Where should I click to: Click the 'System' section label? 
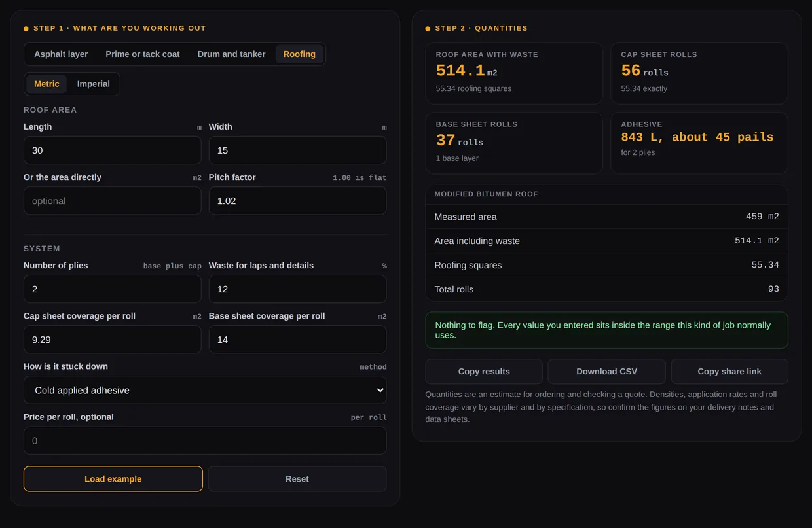42,249
